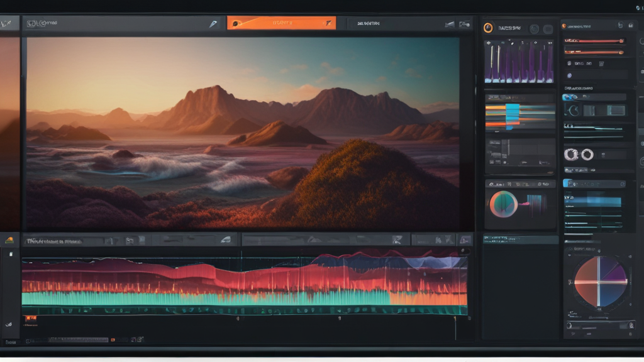Viewport: 644px width, 362px height.
Task: Click the shoe-shaped icon in the timeline toolbar
Action: pos(226,240)
